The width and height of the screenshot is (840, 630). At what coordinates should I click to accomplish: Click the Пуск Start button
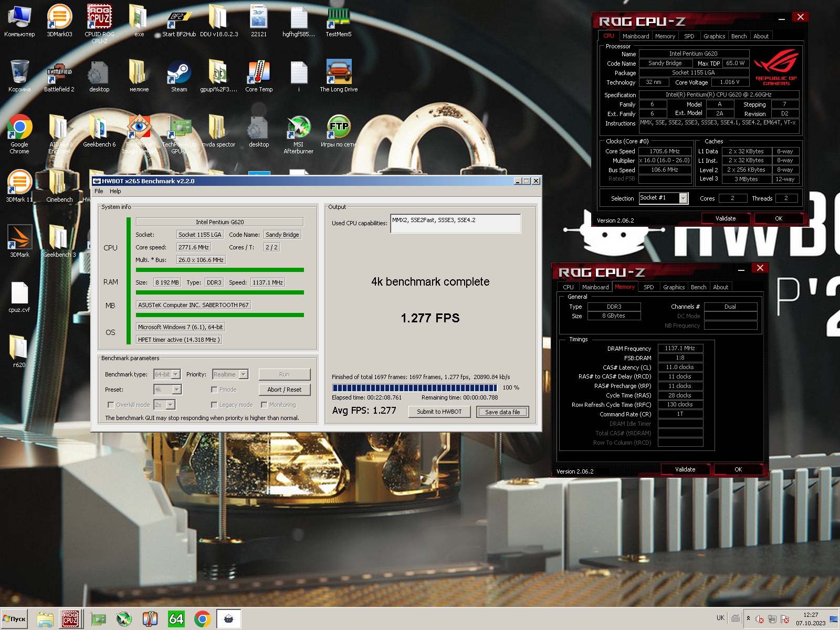(14, 619)
